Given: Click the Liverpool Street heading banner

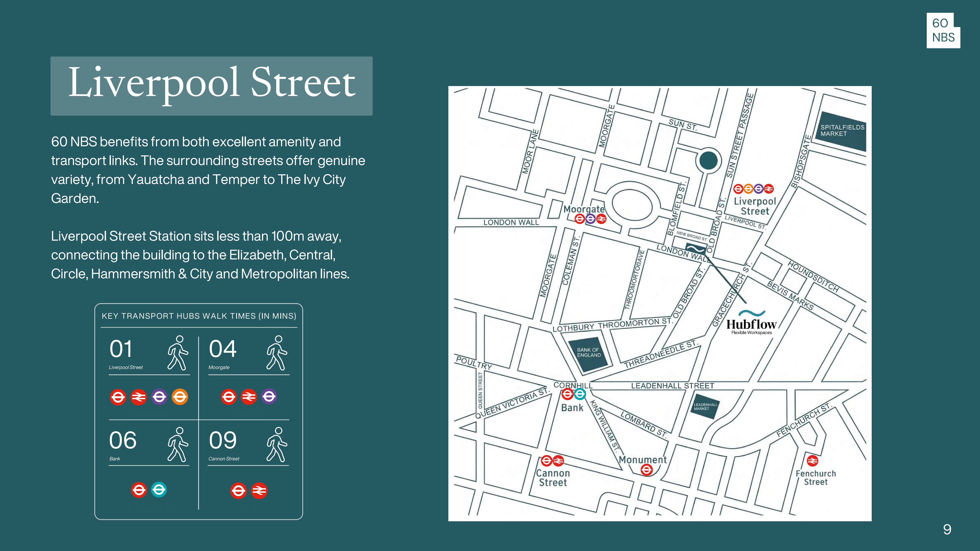Looking at the screenshot, I should pyautogui.click(x=212, y=86).
